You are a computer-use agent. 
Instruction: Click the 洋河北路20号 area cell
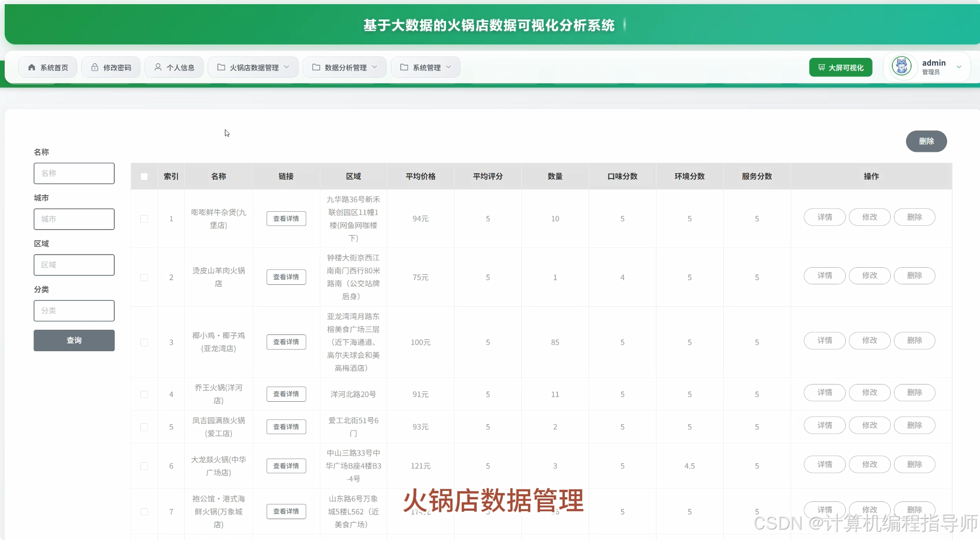coord(353,394)
